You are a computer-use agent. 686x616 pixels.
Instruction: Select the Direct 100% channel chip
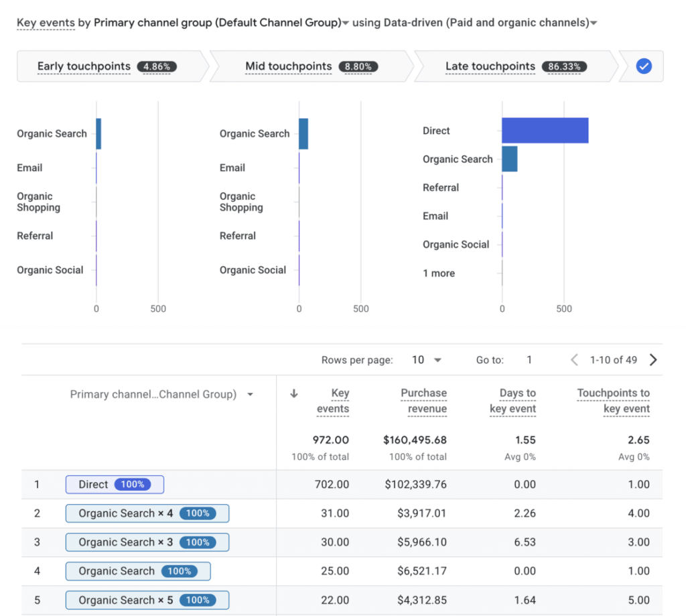click(115, 484)
